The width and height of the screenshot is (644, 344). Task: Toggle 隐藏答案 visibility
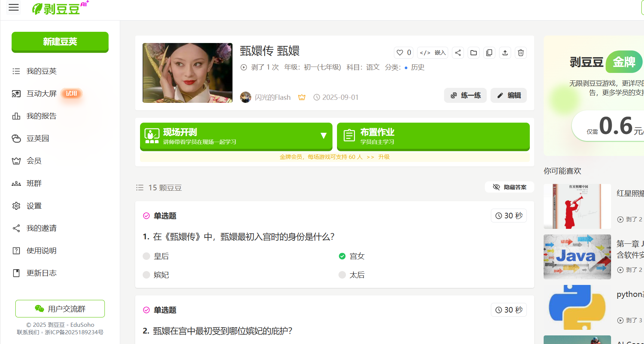click(510, 187)
